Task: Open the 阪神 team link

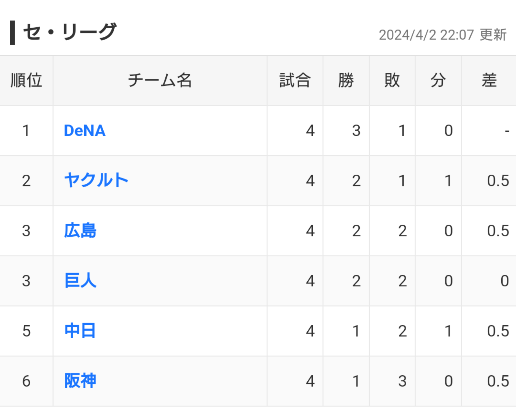Action: (x=80, y=381)
